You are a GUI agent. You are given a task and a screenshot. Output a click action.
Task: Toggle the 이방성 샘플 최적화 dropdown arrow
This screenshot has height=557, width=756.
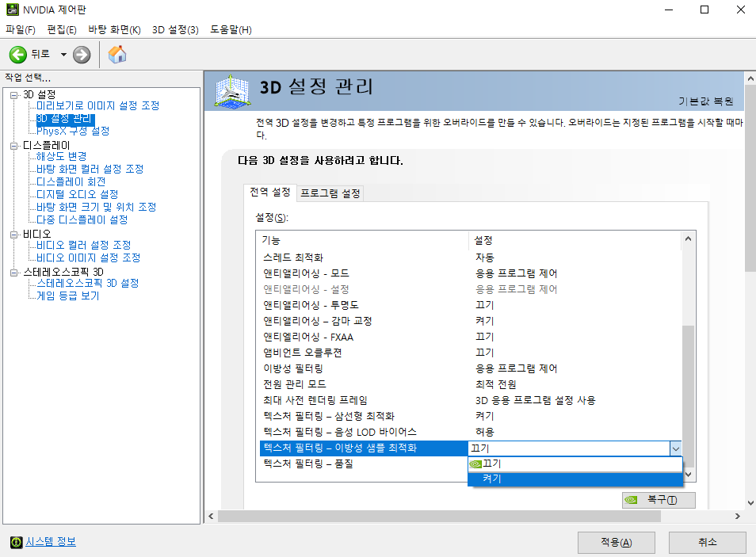coord(675,449)
